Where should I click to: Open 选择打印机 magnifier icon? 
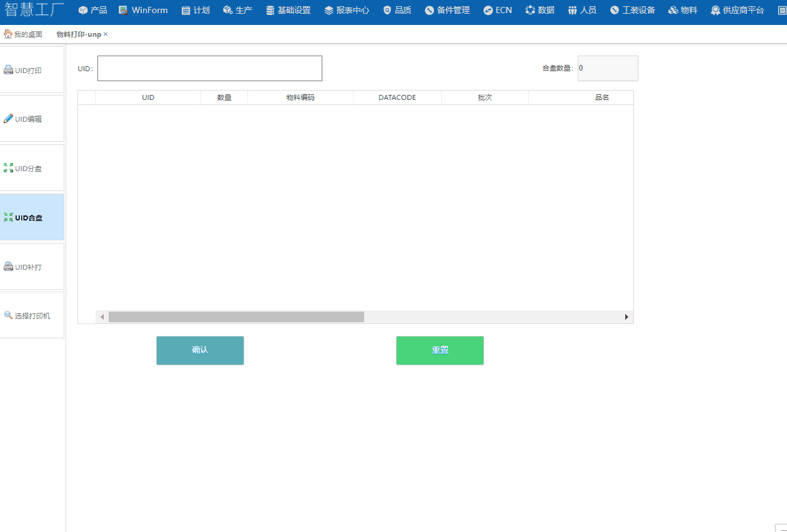tap(8, 315)
